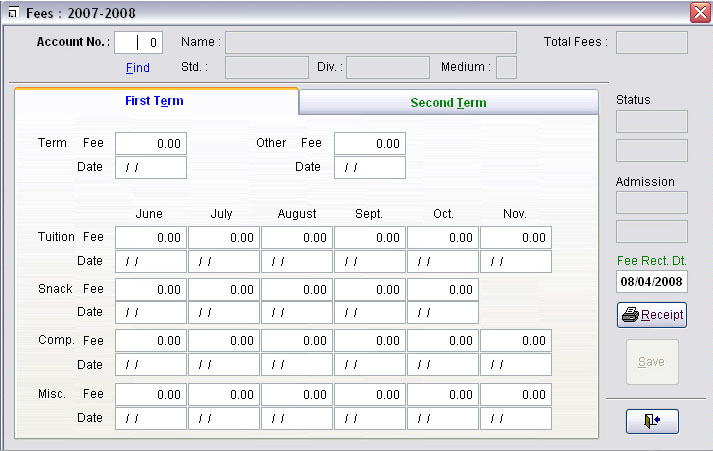
Task: Click August Comp. Fee amount field
Action: tap(297, 341)
